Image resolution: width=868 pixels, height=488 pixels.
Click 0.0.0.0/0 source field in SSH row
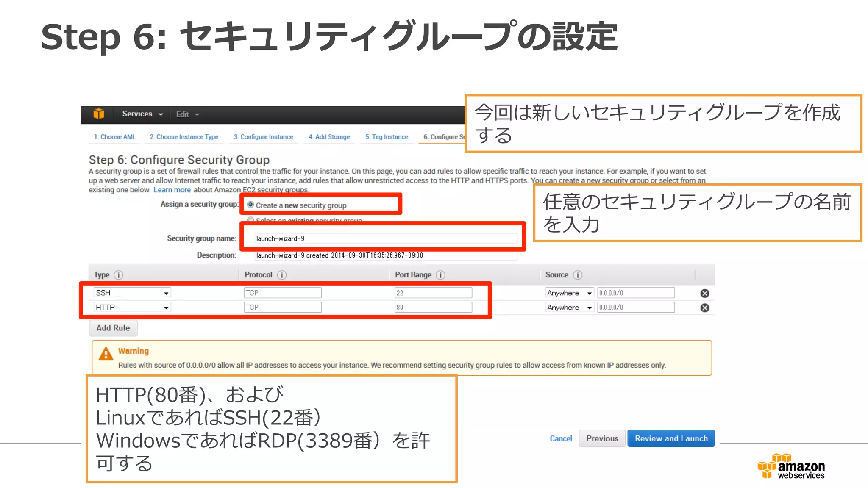tap(636, 293)
